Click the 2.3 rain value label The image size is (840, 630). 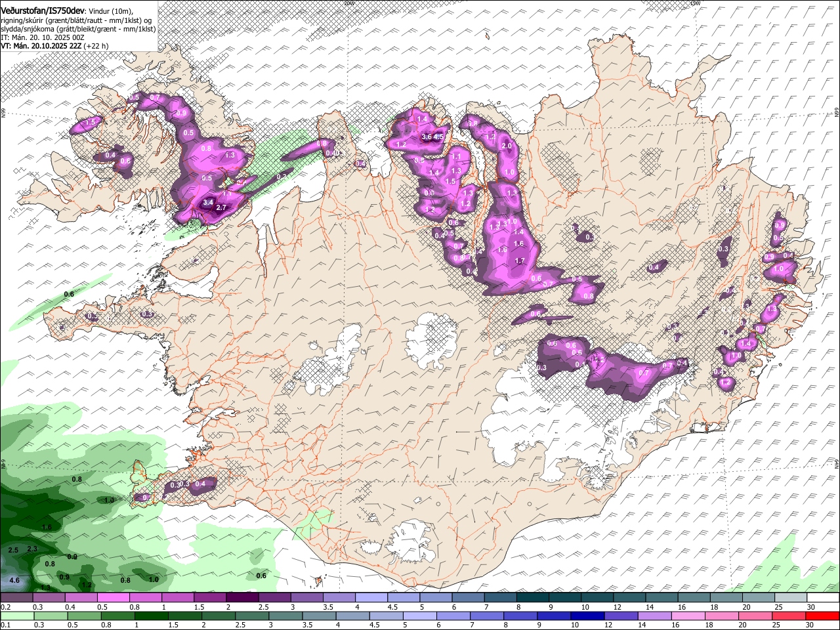tap(32, 549)
